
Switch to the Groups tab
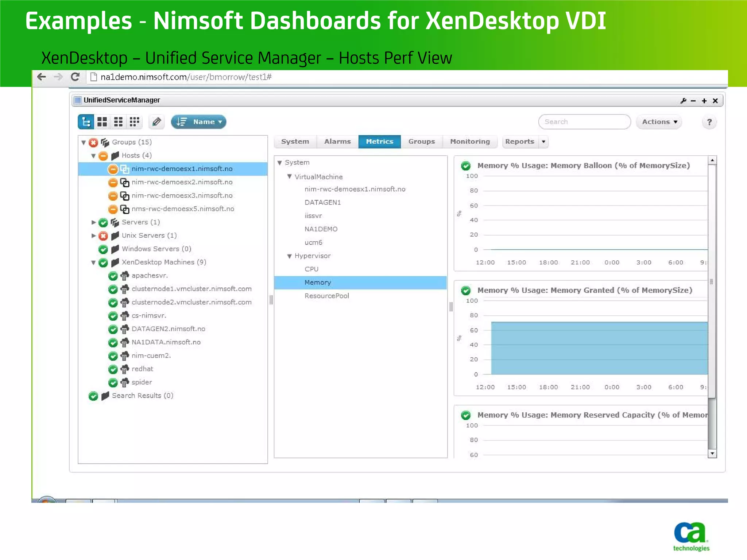pyautogui.click(x=422, y=141)
